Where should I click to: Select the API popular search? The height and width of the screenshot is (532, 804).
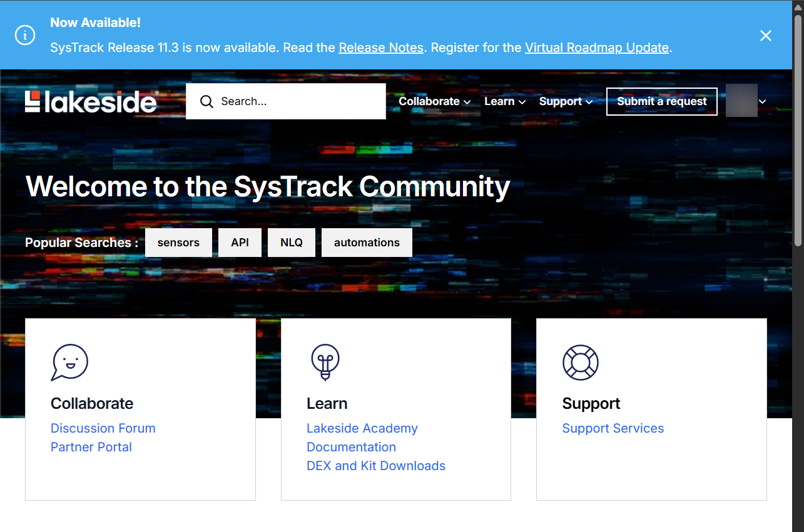click(x=240, y=243)
